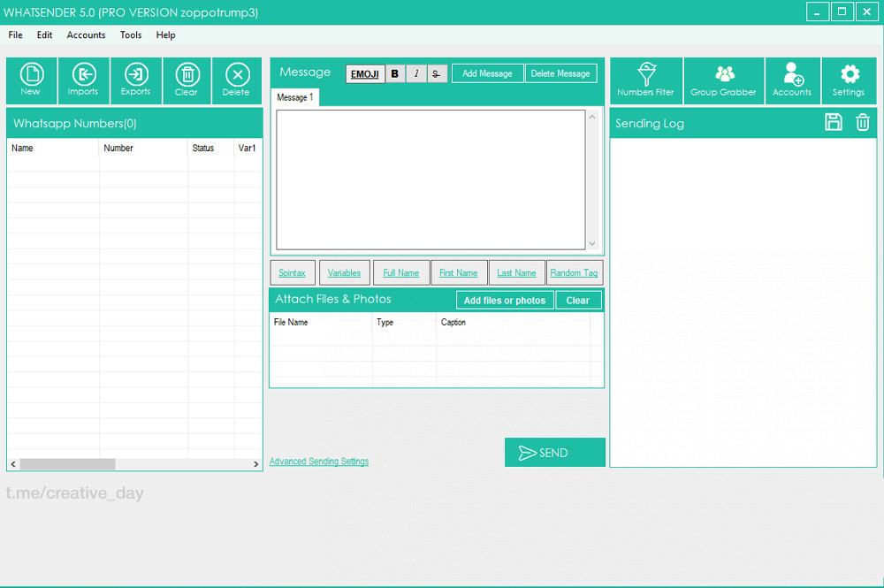
Task: Launch the Group Grabber
Action: (724, 80)
